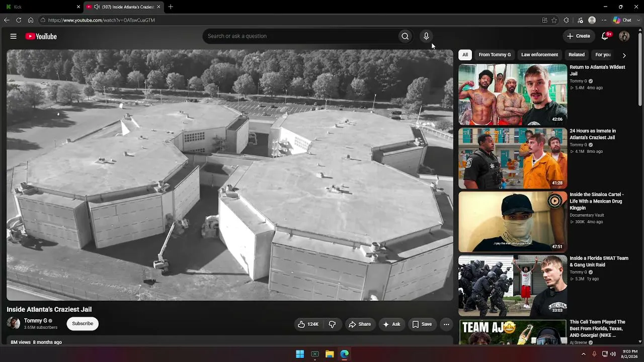
Task: Go back in the browser
Action: [7, 20]
